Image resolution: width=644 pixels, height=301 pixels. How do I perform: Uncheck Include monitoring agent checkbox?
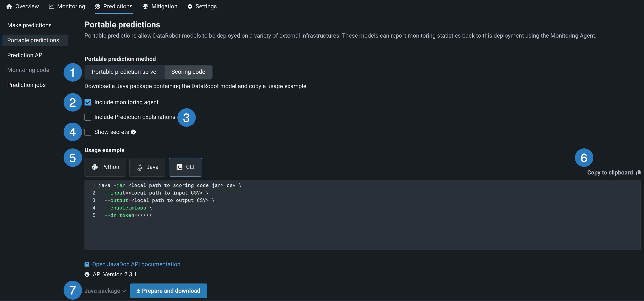(88, 102)
